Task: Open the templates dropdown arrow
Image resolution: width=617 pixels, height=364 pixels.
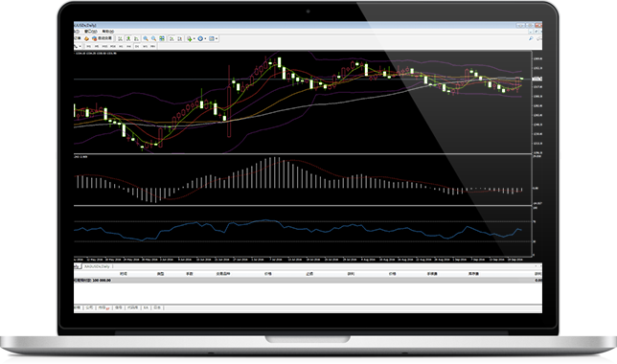Action: (x=217, y=38)
